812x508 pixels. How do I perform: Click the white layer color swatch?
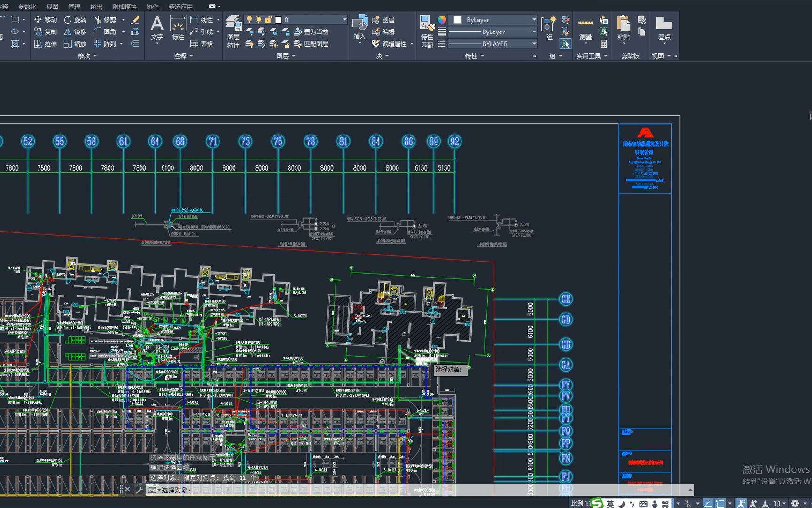point(278,20)
